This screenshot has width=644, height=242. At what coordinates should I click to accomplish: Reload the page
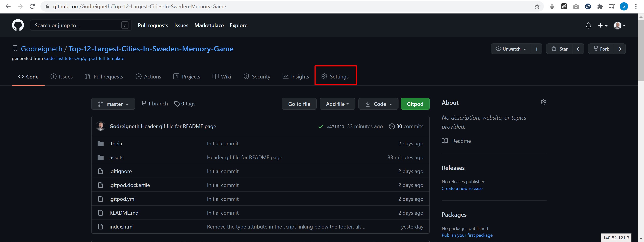click(x=32, y=7)
